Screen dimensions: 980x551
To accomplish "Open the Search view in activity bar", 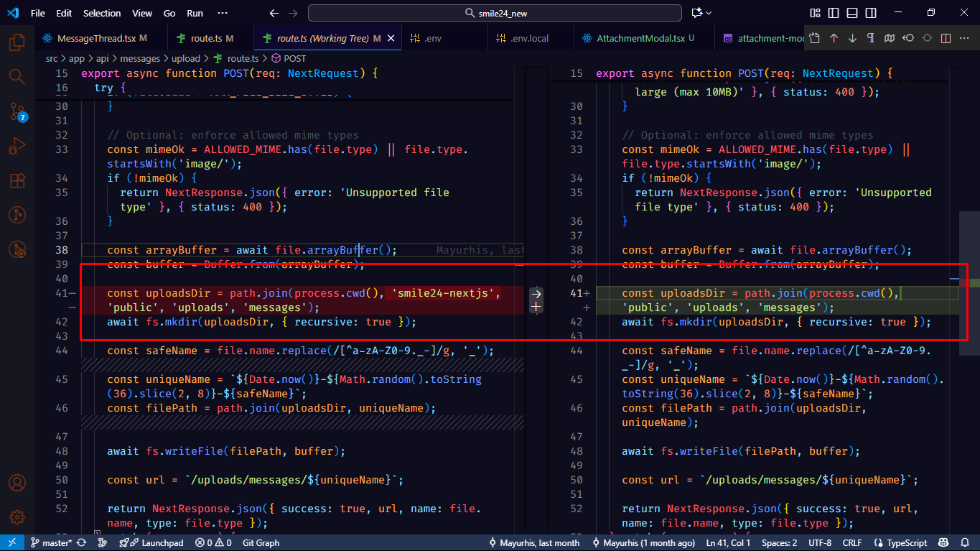I will point(17,77).
